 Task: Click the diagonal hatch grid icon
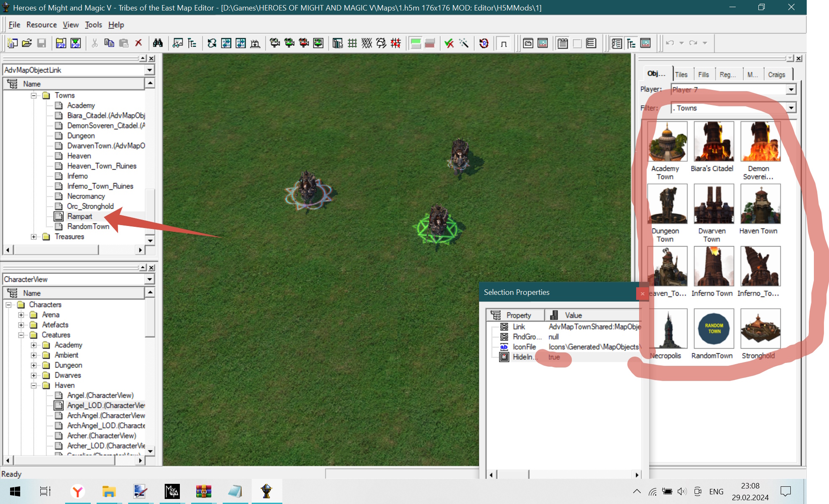pyautogui.click(x=367, y=43)
